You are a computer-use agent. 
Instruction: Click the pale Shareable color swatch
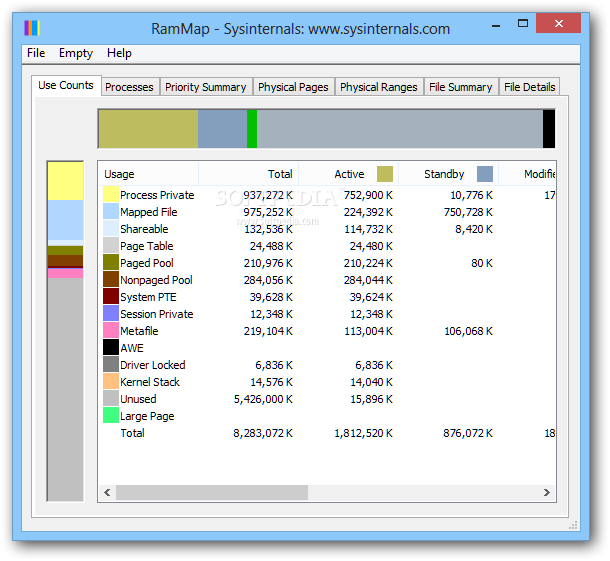[111, 229]
